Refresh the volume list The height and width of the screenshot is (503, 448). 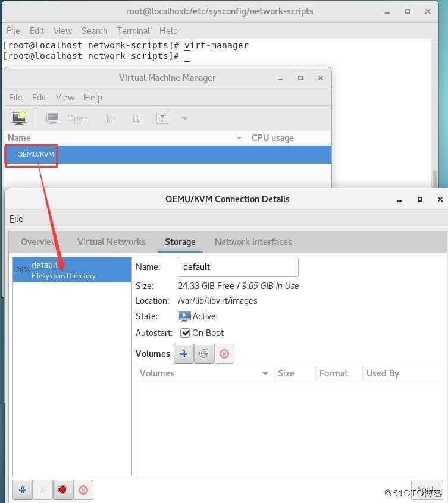coord(204,354)
